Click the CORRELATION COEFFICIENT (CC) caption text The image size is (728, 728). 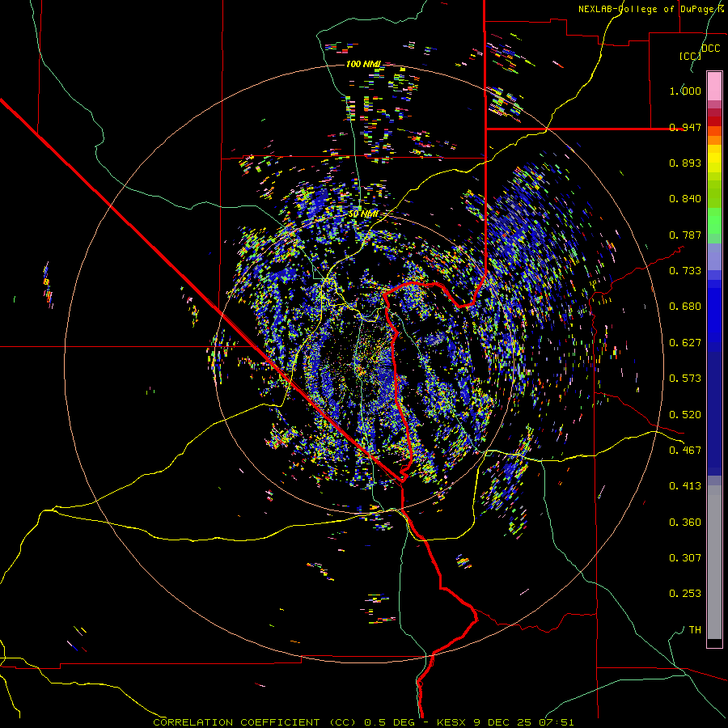tap(255, 722)
